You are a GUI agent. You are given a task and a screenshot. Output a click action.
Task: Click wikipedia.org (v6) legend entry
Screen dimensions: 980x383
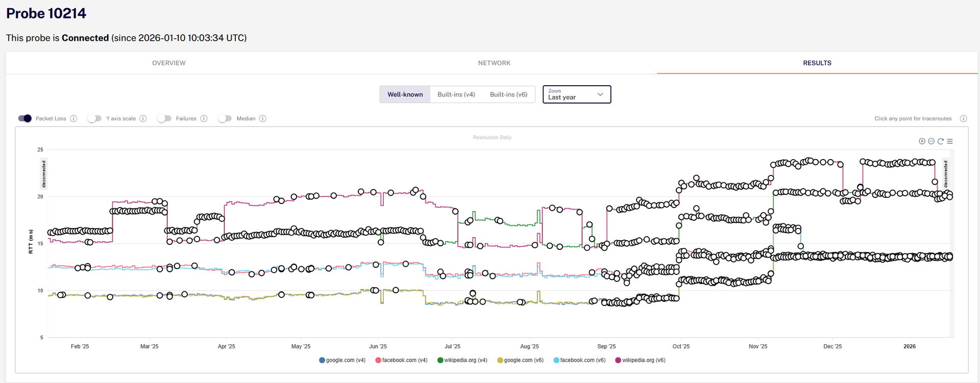[640, 360]
